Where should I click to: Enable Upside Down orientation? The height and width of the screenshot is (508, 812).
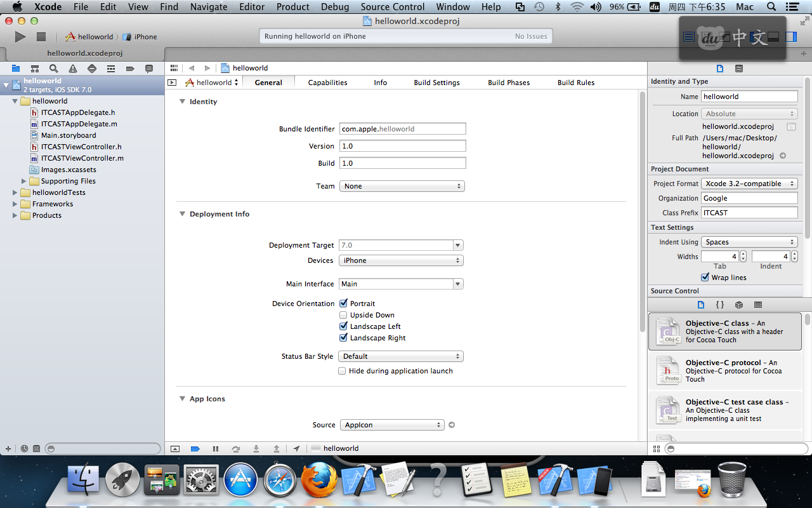[x=343, y=315]
